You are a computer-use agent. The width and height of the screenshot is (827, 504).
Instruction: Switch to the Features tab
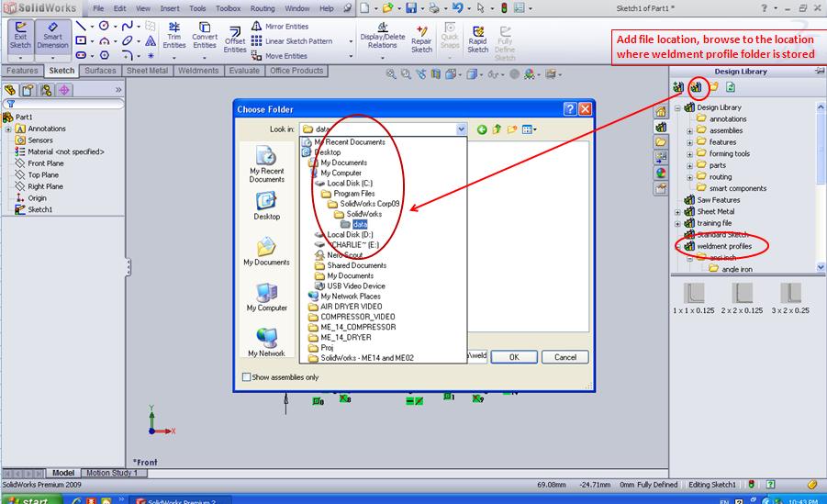[x=22, y=71]
